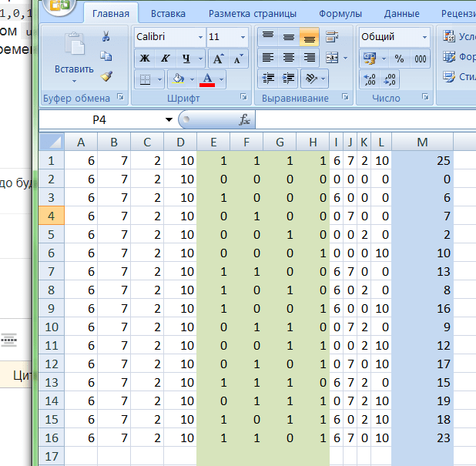The height and width of the screenshot is (466, 476).
Task: Open the Office button menu
Action: click(x=60, y=6)
